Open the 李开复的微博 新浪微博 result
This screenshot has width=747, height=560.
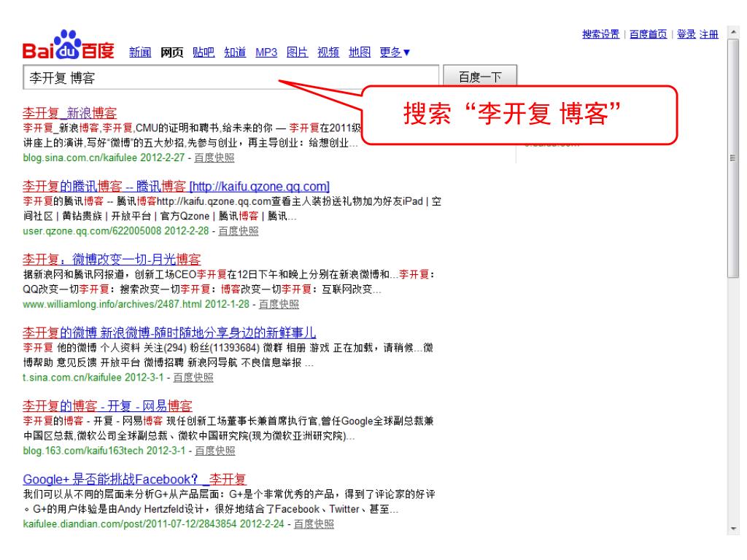(169, 332)
